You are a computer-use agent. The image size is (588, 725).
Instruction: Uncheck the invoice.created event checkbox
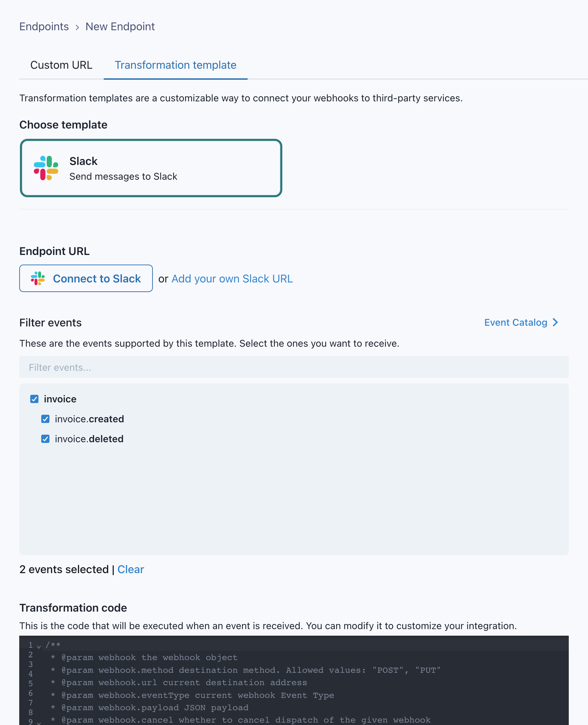[x=45, y=419]
